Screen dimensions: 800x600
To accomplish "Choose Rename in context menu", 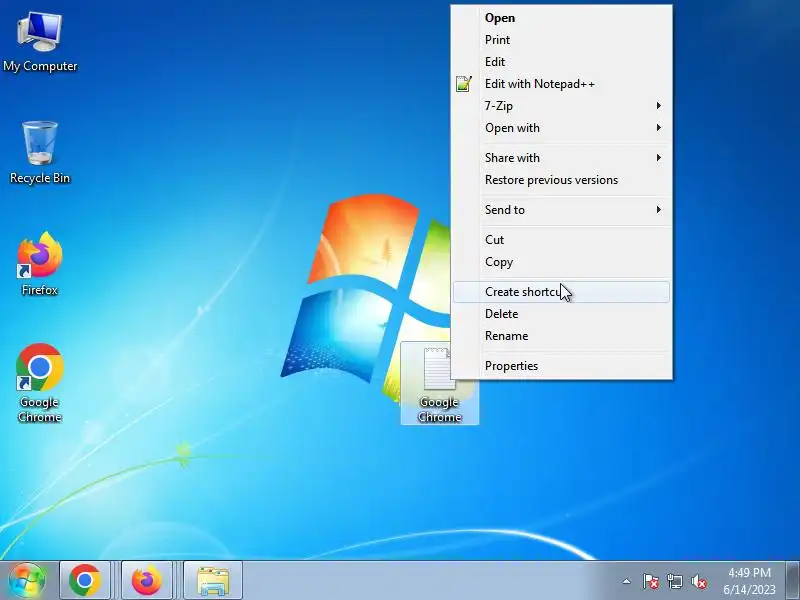I will [561, 336].
